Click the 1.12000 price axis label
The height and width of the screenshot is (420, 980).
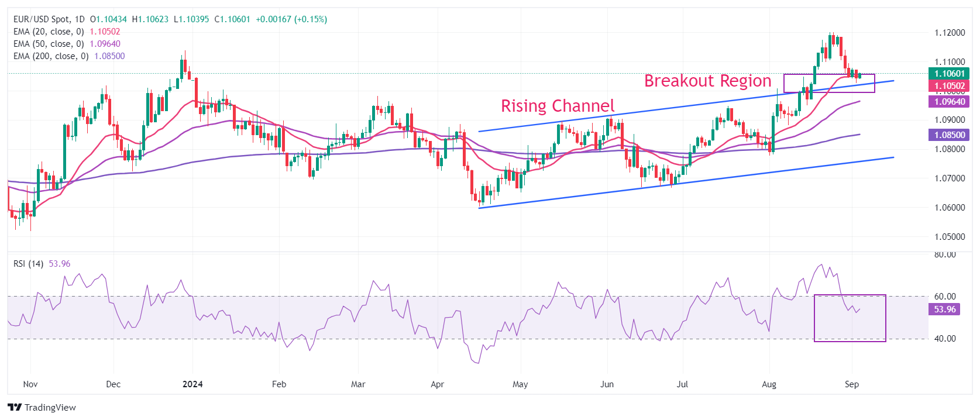pos(950,33)
